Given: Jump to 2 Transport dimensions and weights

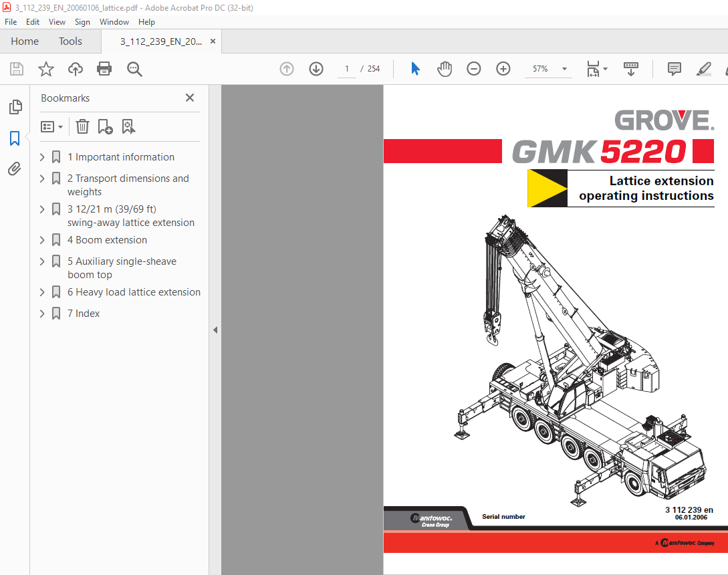Looking at the screenshot, I should (x=128, y=185).
